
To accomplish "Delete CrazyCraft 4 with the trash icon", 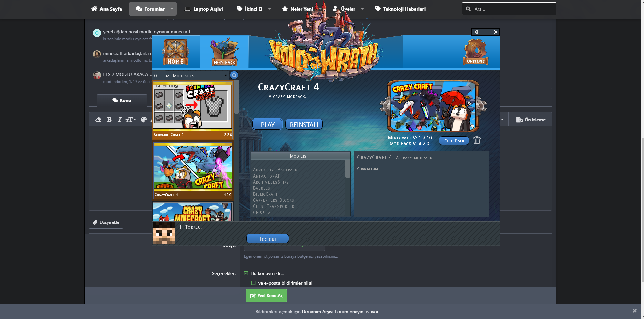I will (x=477, y=140).
